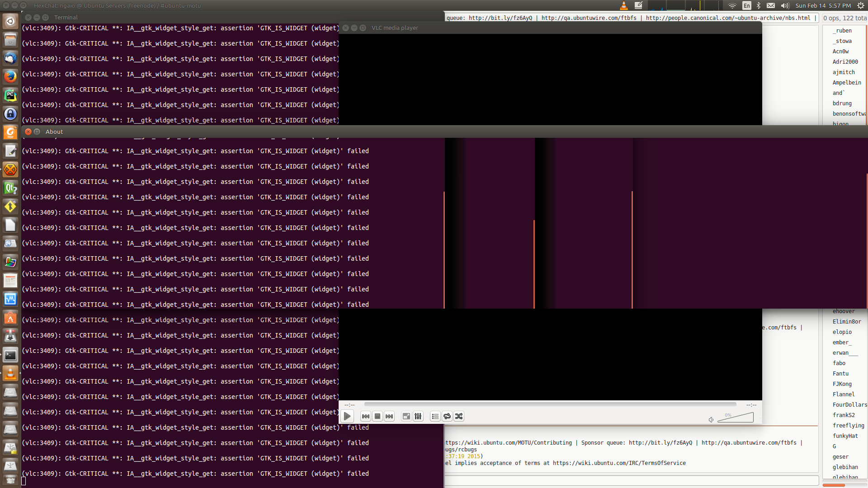Image resolution: width=868 pixels, height=488 pixels.
Task: Open the clock showing Sun Feb 14 5:57 PM
Action: pyautogui.click(x=823, y=5)
